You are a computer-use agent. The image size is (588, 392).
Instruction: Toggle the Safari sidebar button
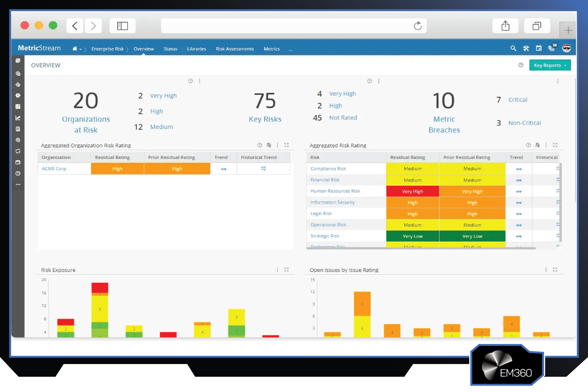[123, 26]
